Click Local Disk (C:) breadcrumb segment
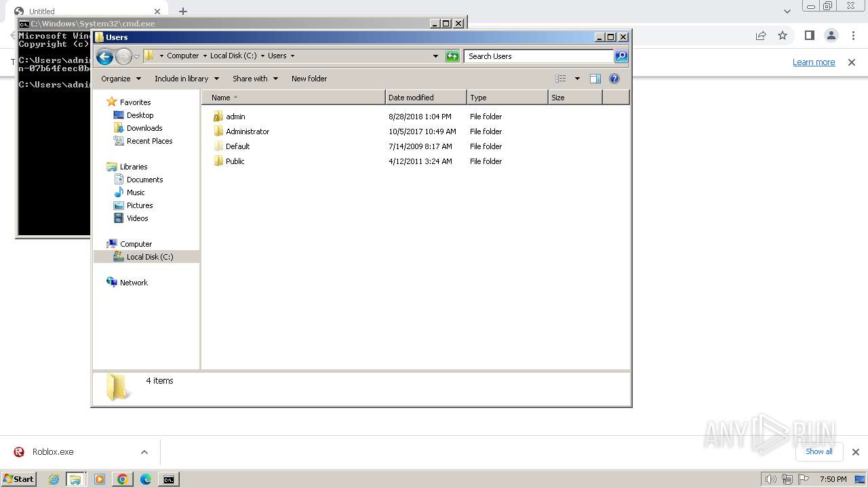The image size is (868, 488). [x=233, y=56]
